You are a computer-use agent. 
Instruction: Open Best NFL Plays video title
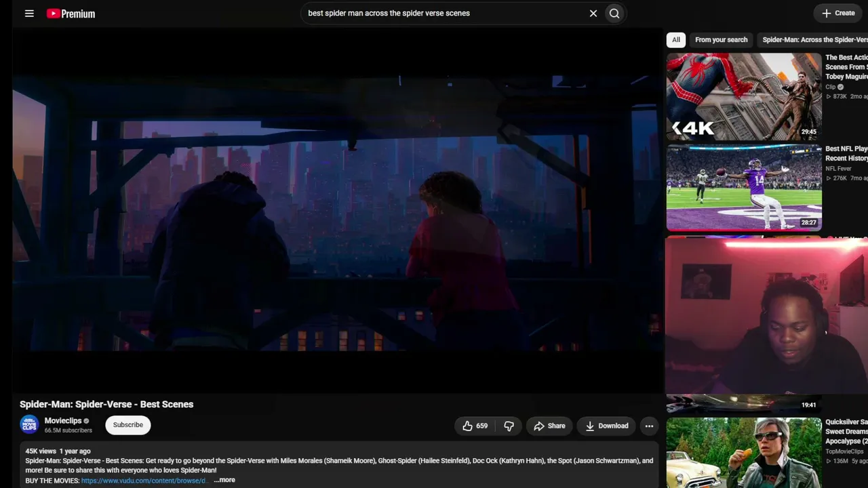pos(846,153)
